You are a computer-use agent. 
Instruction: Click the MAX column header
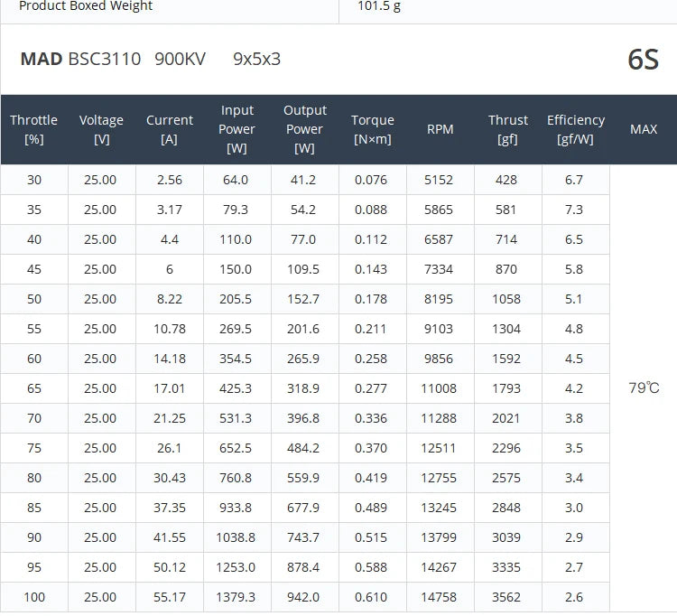click(644, 129)
